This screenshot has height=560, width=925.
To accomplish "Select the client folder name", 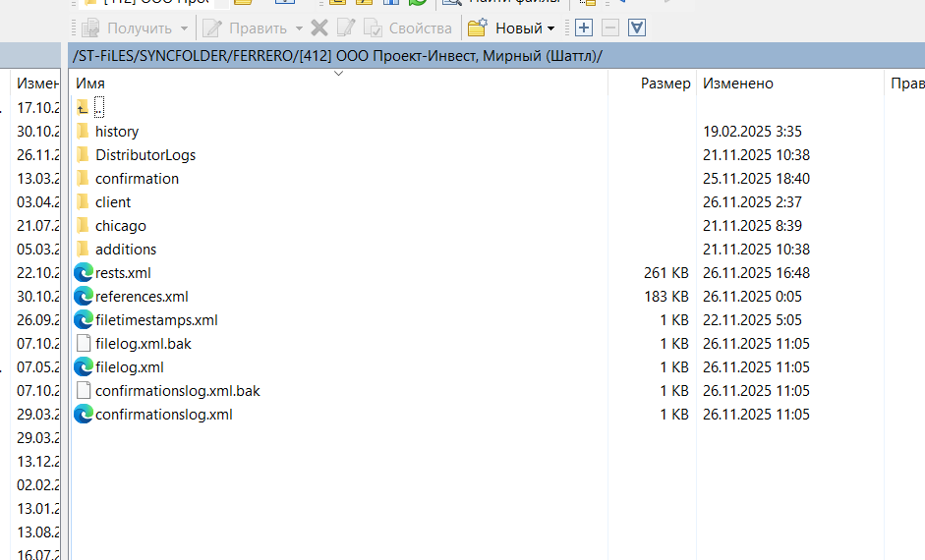I will (113, 202).
